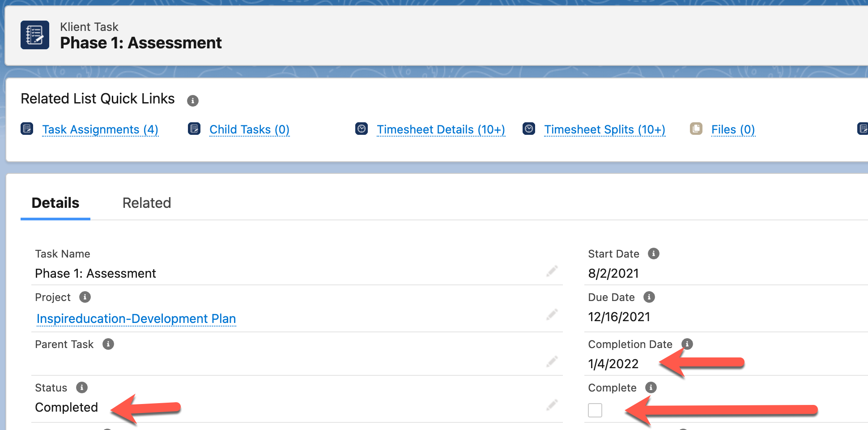This screenshot has height=430, width=868.
Task: Click the Task Assignments list icon
Action: click(27, 129)
